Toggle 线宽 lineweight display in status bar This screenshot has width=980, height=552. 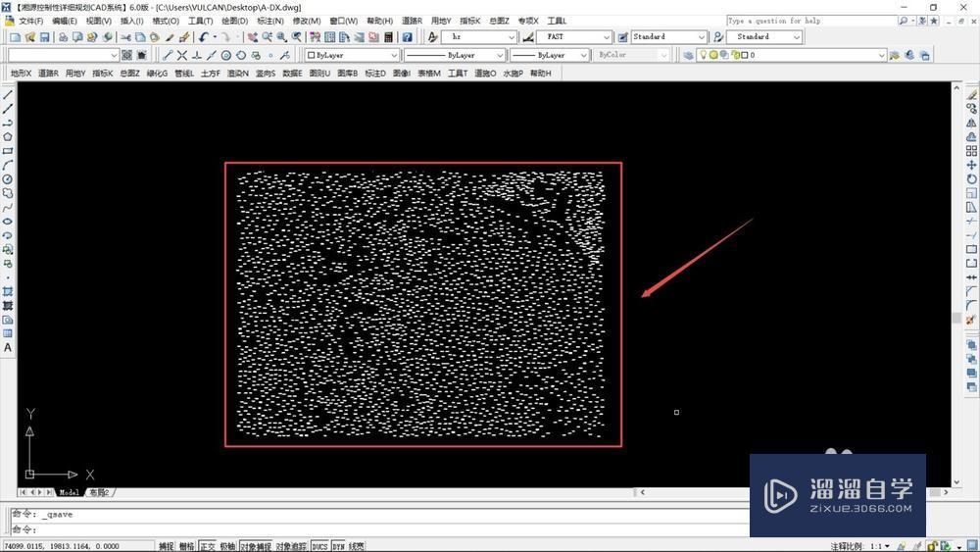[x=357, y=546]
